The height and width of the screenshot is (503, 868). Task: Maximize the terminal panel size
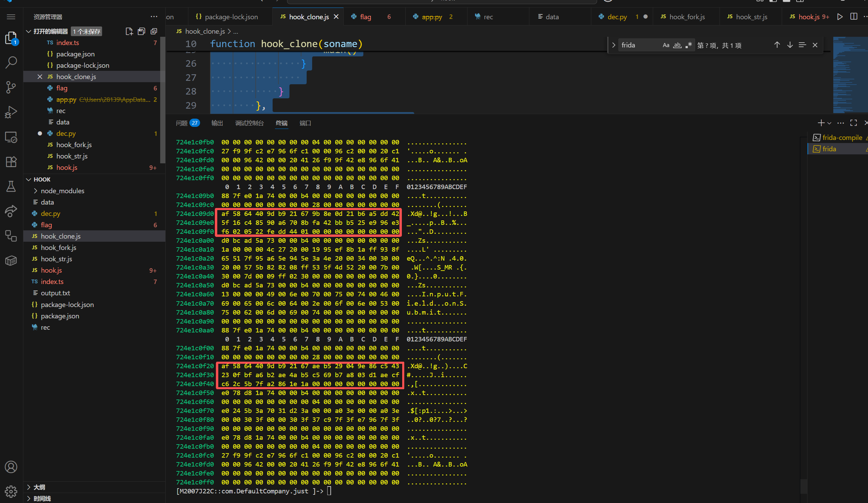pyautogui.click(x=854, y=123)
